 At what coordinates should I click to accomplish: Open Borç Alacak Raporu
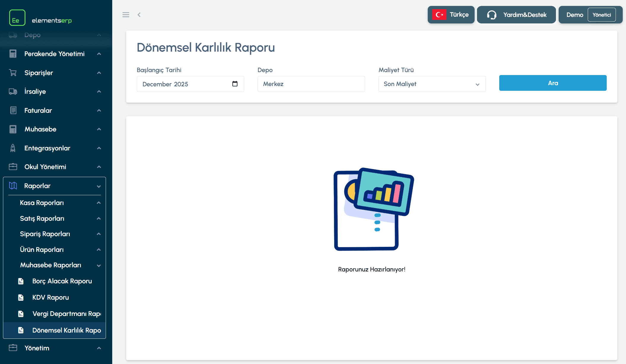coord(62,281)
